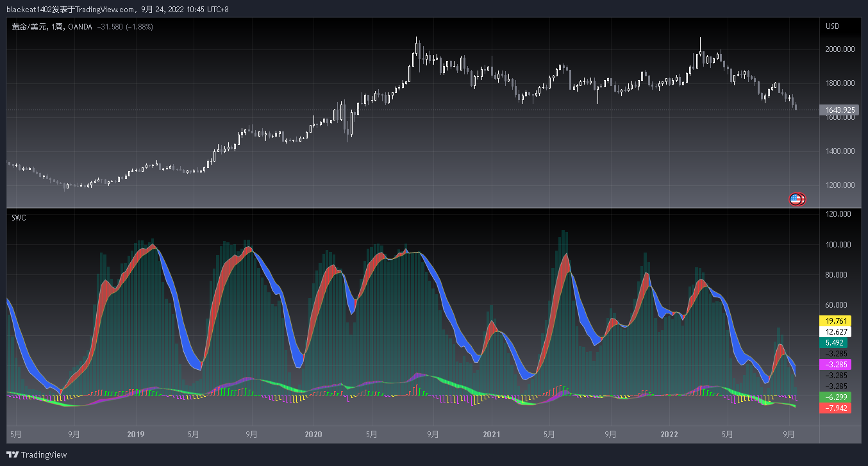The image size is (868, 466).
Task: Click the TradingView logo at the bottom
Action: (37, 454)
